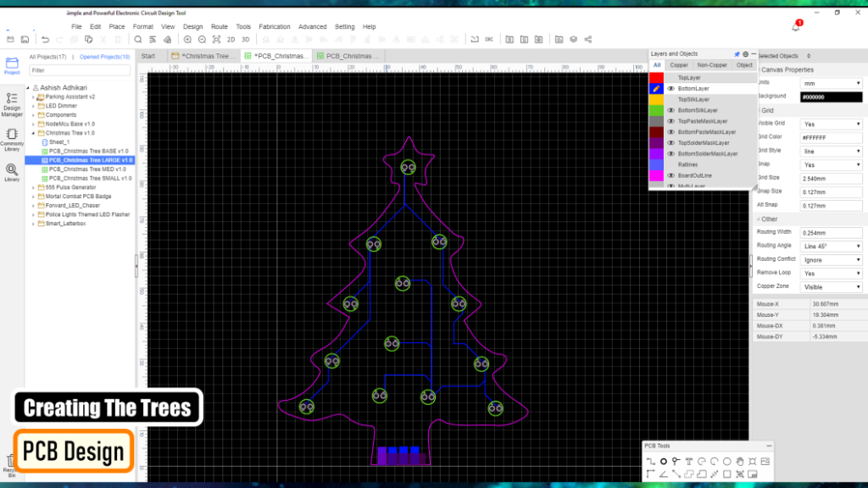
Task: Select the Via tool in PCB Tools
Action: coord(664,462)
